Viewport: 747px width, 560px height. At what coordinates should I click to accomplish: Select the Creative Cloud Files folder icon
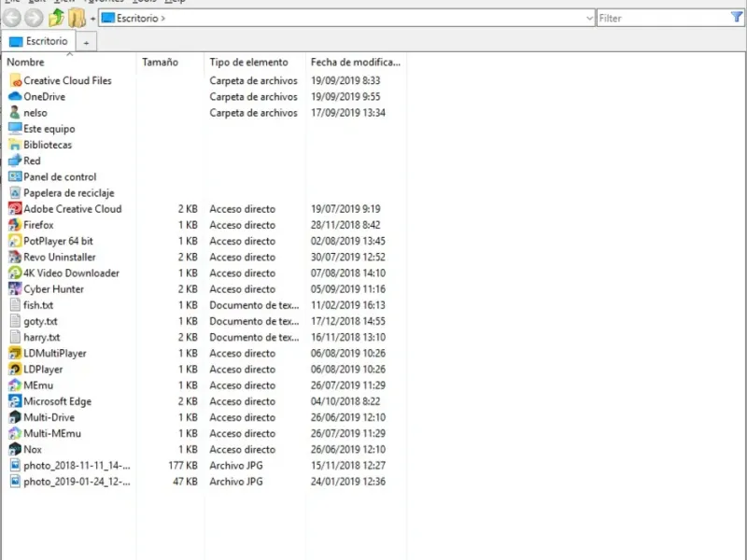point(15,80)
